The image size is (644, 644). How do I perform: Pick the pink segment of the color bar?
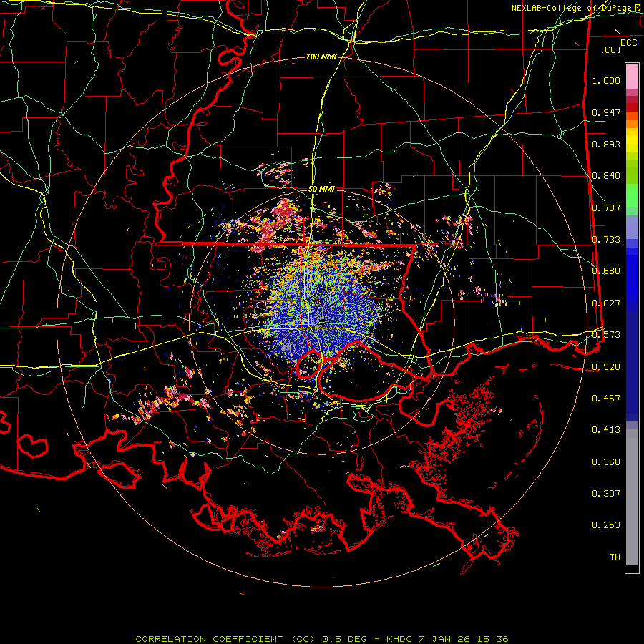[x=632, y=76]
